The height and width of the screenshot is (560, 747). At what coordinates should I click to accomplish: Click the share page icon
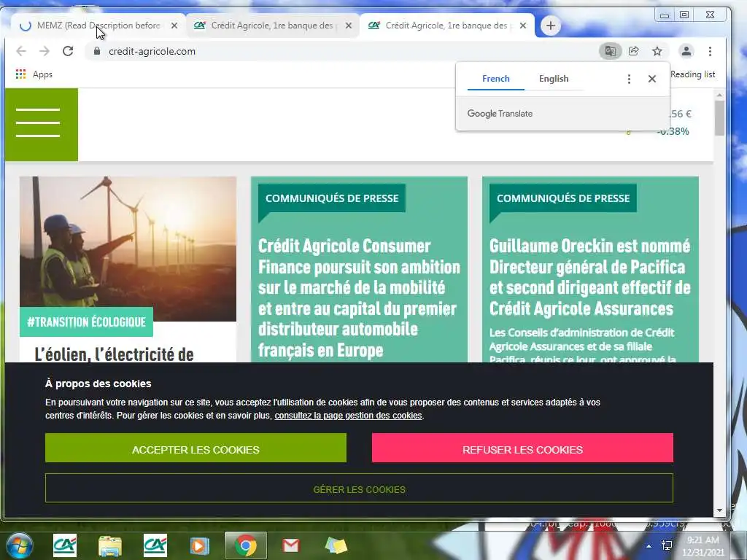pos(634,51)
